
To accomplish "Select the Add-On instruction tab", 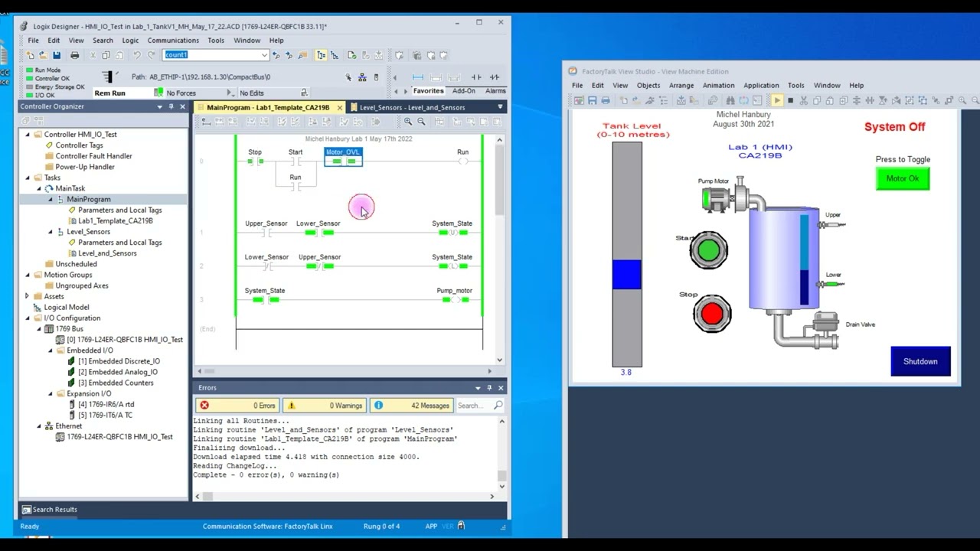I will (x=463, y=91).
